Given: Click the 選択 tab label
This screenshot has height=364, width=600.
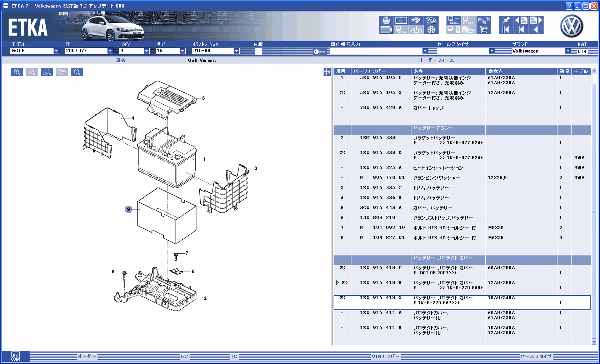Looking at the screenshot, I should (x=121, y=60).
